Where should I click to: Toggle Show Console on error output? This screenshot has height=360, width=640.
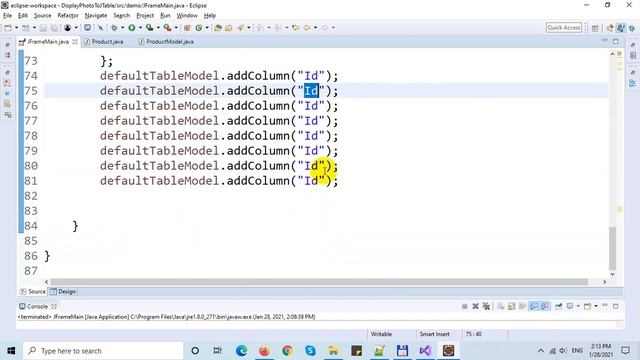click(544, 306)
